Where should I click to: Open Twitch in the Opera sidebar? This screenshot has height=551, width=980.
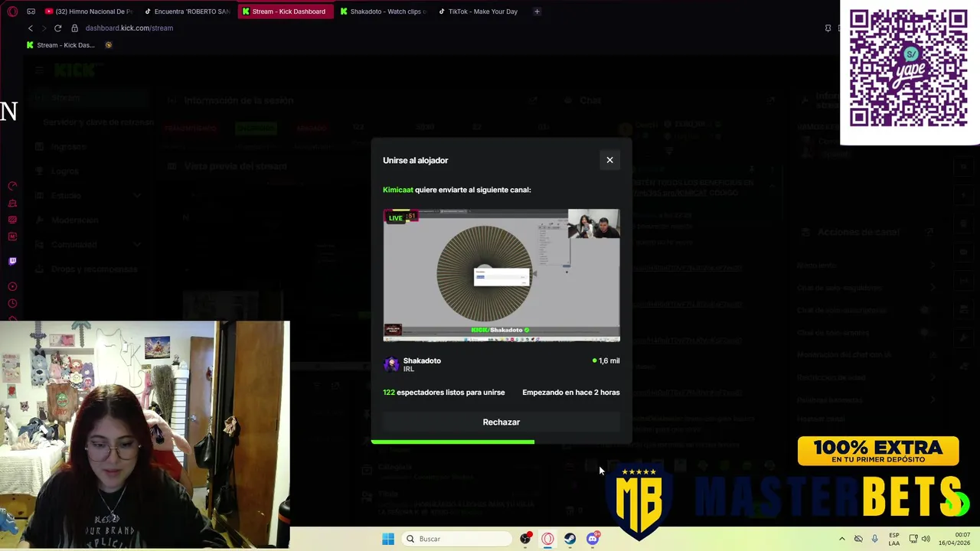coord(12,261)
